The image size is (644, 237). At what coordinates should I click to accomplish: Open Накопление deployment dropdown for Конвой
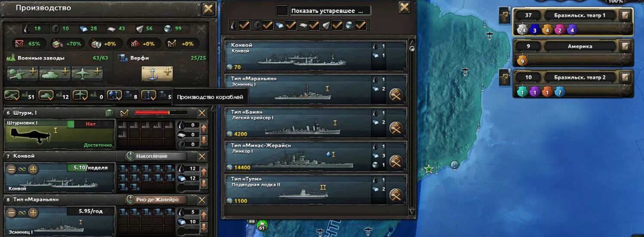click(156, 156)
